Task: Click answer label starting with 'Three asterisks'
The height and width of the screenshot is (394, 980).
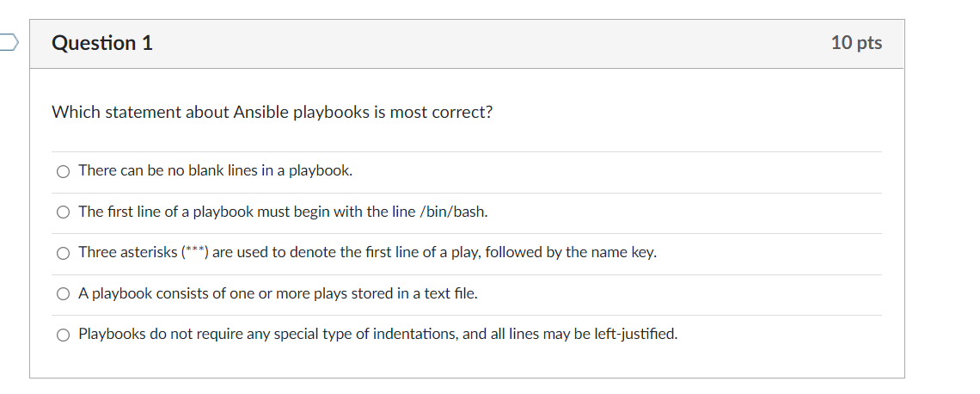Action: [368, 253]
